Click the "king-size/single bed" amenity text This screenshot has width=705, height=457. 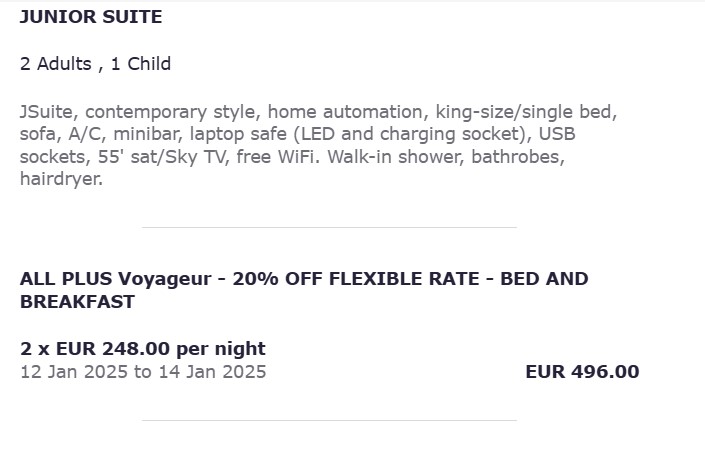[527, 112]
